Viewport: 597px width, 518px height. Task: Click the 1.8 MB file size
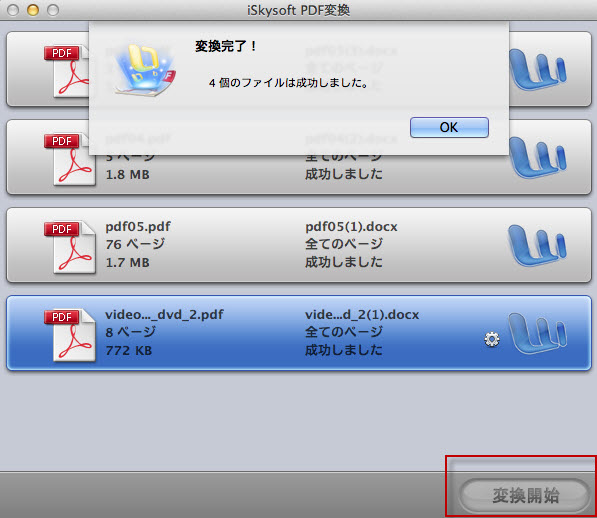coord(128,174)
